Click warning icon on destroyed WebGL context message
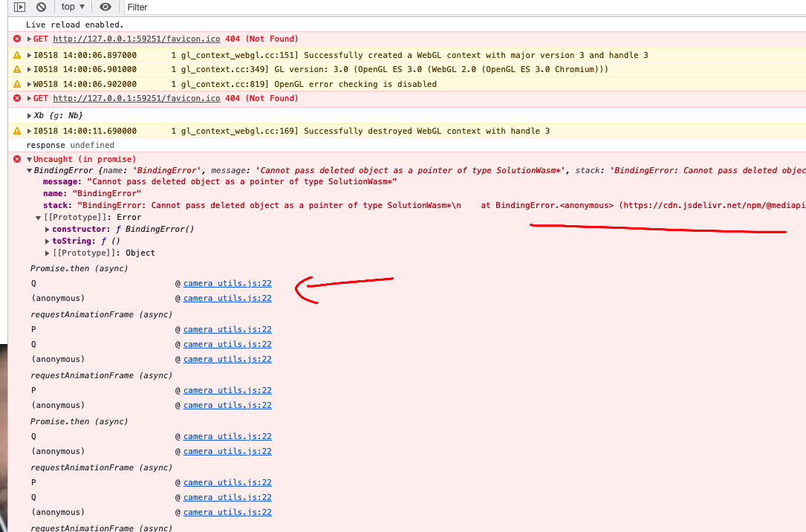Viewport: 806px width, 532px height. (18, 129)
